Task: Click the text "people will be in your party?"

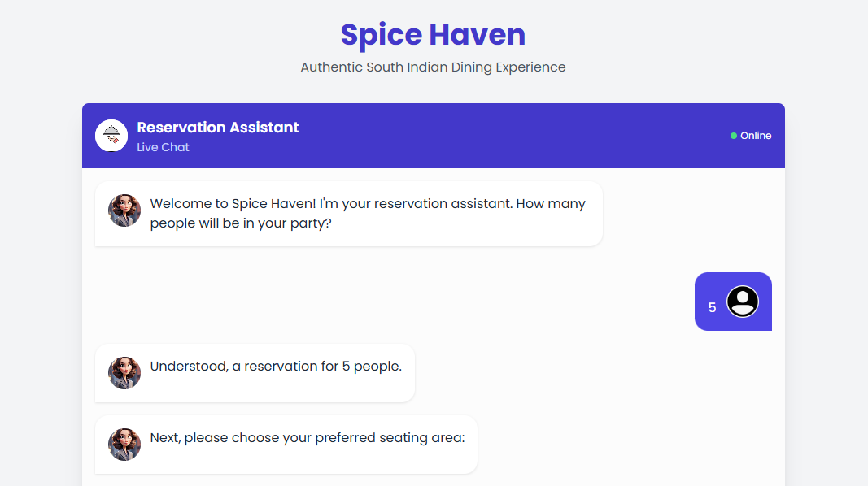Action: [x=241, y=223]
